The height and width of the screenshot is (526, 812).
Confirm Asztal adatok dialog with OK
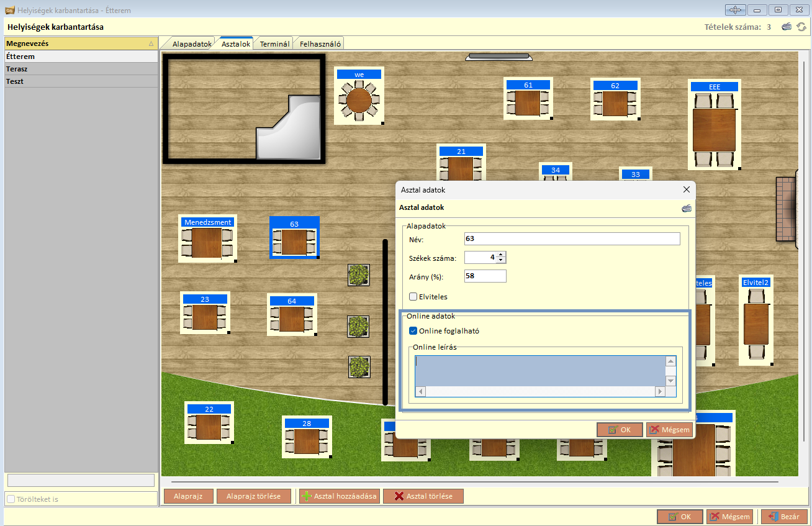[x=620, y=430]
